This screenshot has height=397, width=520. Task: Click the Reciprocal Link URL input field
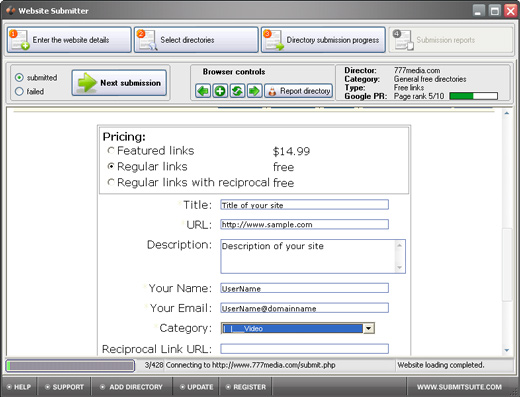304,349
